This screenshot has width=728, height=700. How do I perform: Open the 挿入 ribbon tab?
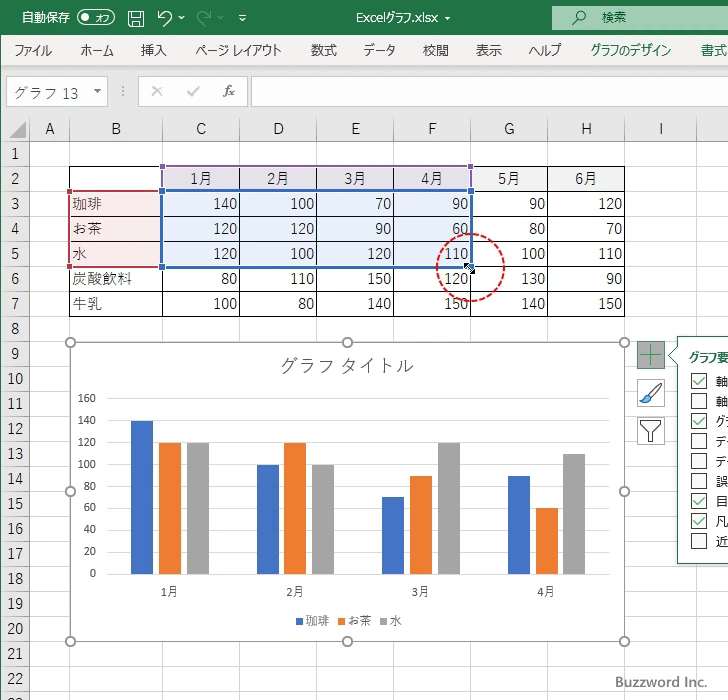153,50
